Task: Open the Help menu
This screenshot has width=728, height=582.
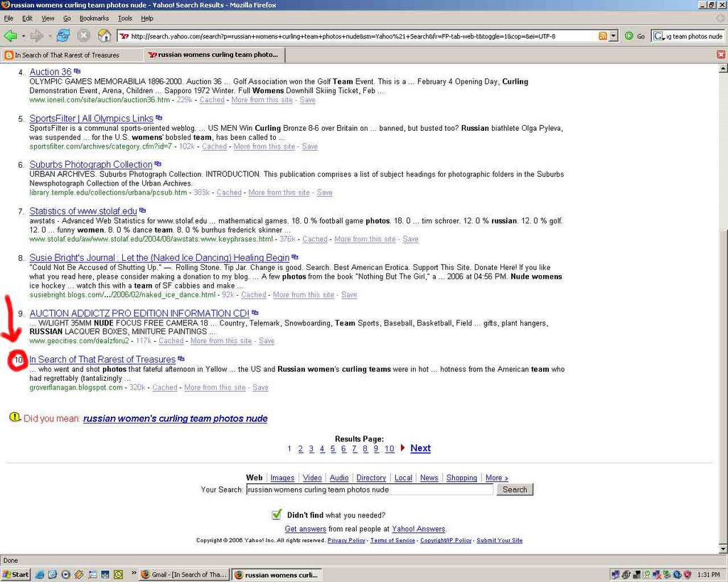Action: 147,18
